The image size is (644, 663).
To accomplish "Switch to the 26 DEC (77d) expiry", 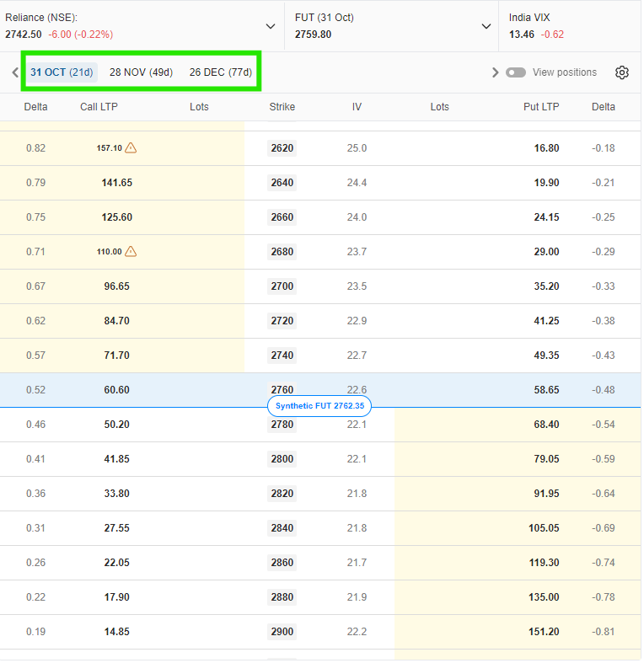I will [221, 72].
